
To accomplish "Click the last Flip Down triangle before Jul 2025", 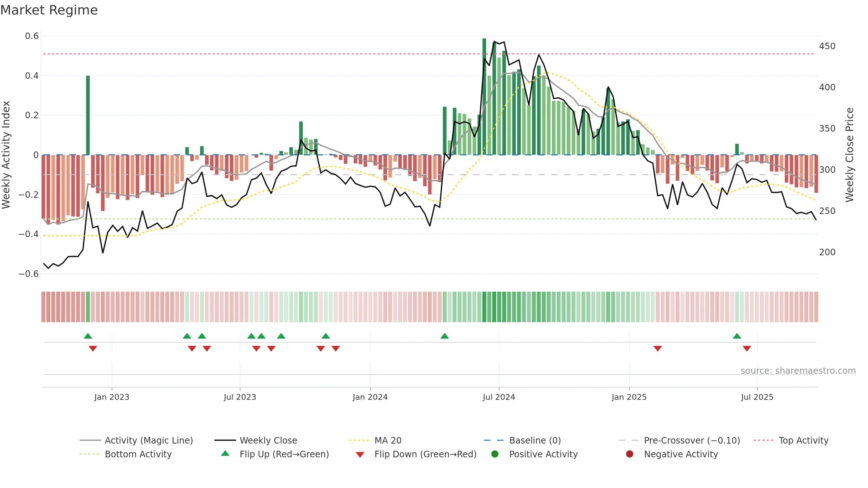I will tap(747, 348).
